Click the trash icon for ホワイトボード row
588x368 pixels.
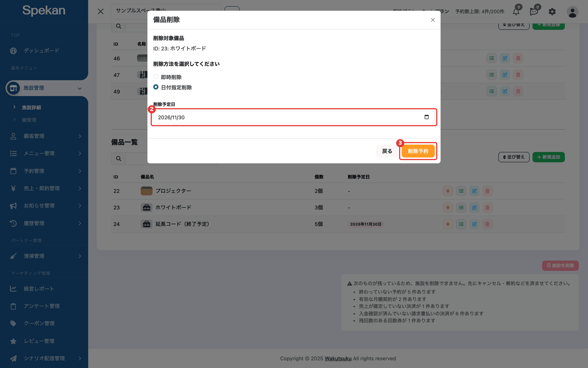click(487, 208)
